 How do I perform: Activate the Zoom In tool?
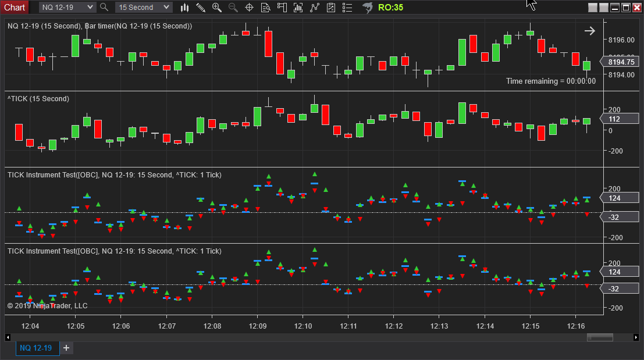pos(216,8)
